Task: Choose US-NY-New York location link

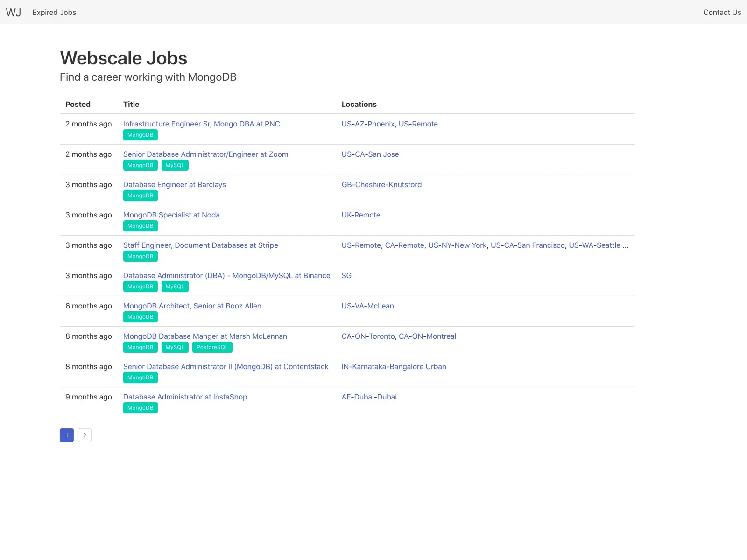Action: [457, 245]
